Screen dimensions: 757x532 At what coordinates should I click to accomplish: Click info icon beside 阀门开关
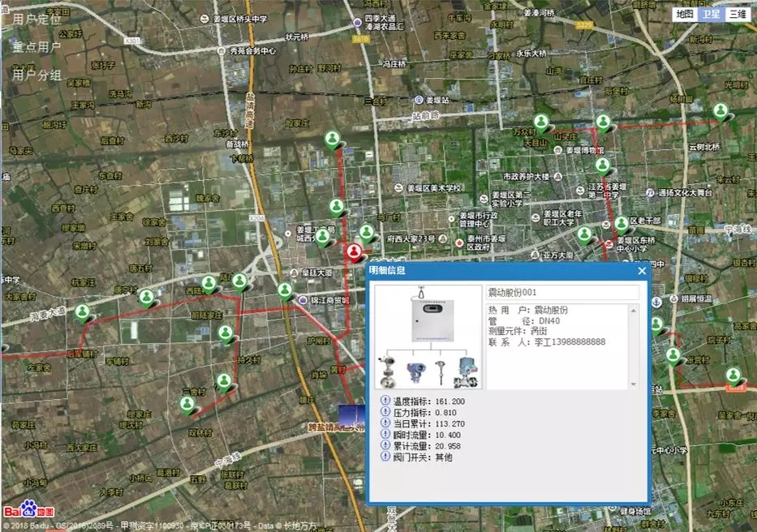pos(385,457)
